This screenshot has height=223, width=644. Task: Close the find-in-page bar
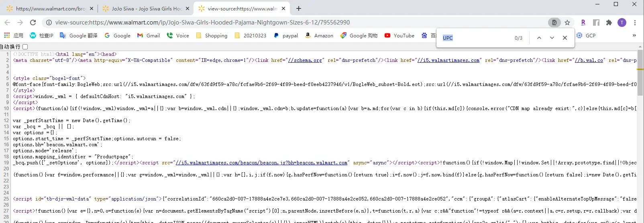565,38
